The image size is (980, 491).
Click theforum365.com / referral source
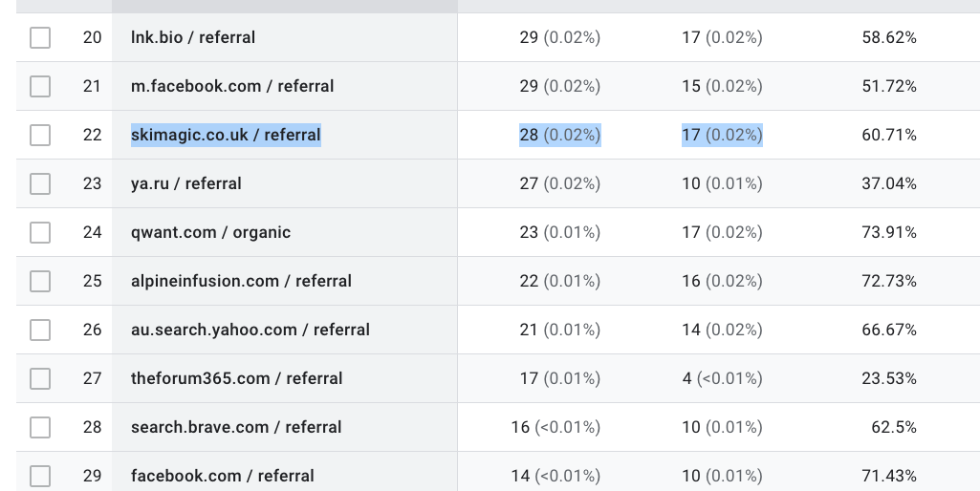click(x=236, y=379)
